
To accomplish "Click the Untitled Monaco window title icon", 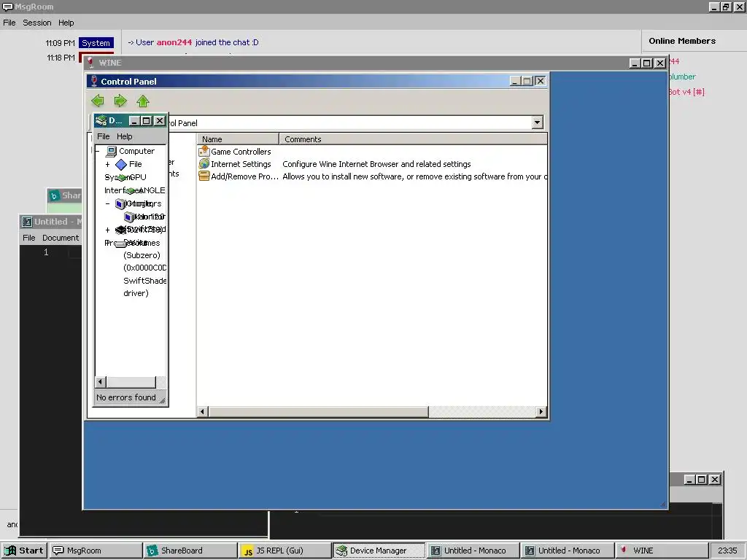I will pos(27,222).
